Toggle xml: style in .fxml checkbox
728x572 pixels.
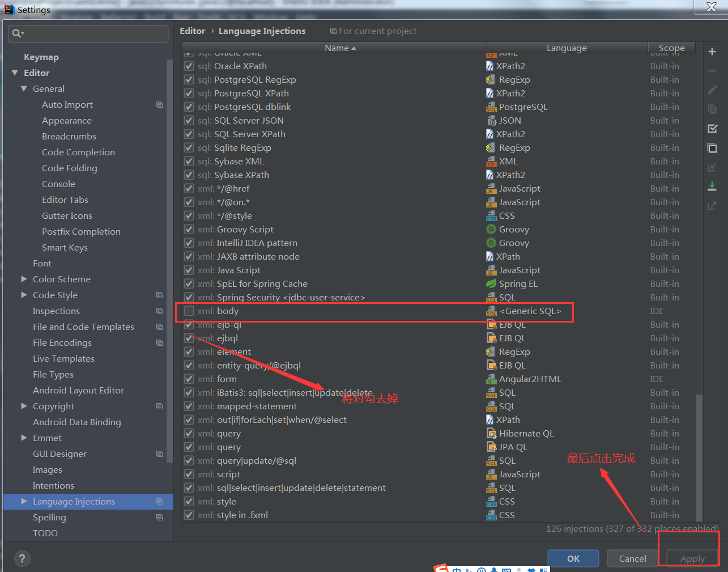pyautogui.click(x=189, y=515)
